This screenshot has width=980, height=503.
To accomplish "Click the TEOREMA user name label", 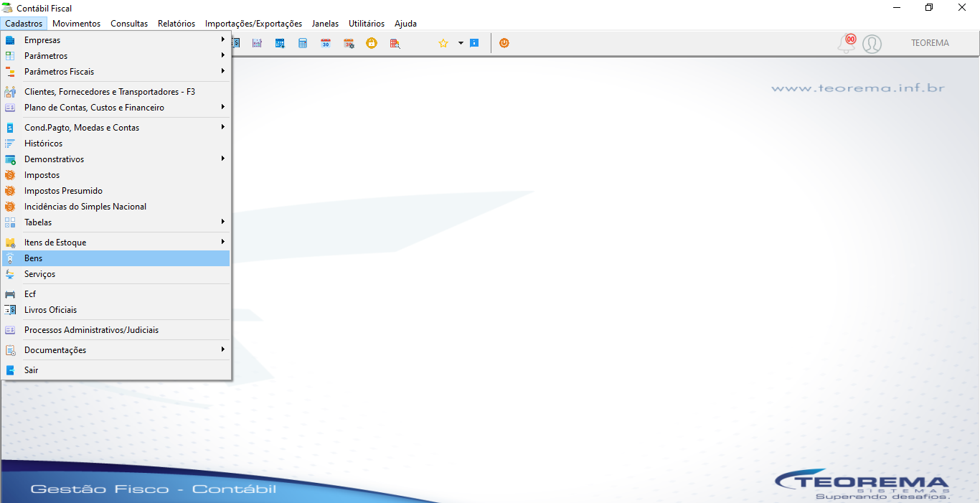I will click(930, 43).
